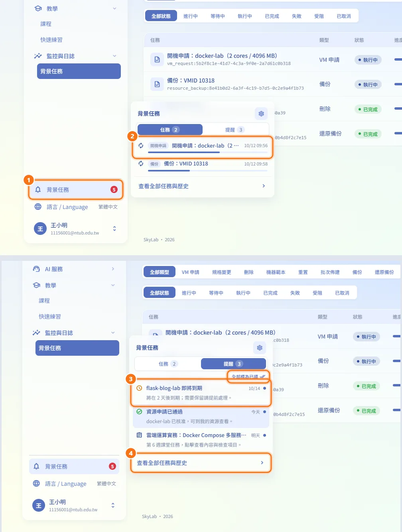This screenshot has width=402, height=532.
Task: Collapse 監控與日誌 chevron in upper screenshot
Action: 114,56
